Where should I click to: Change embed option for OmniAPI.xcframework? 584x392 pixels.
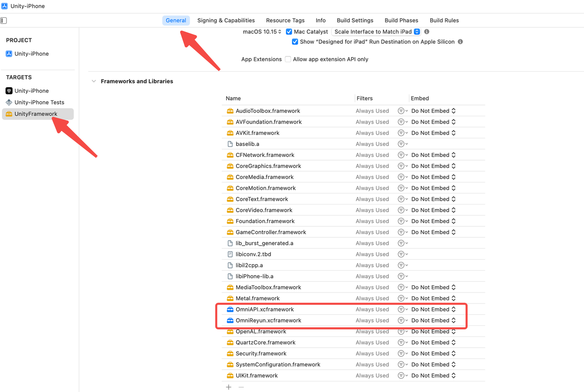pyautogui.click(x=433, y=309)
